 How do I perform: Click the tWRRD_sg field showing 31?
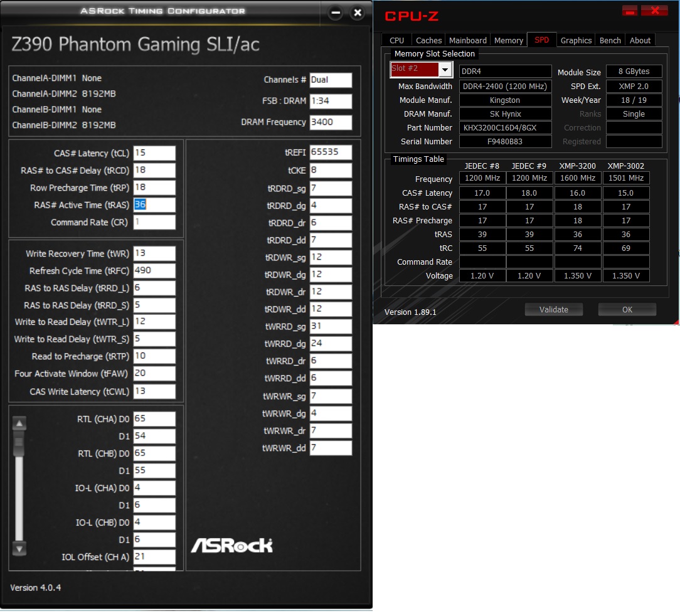click(x=331, y=327)
